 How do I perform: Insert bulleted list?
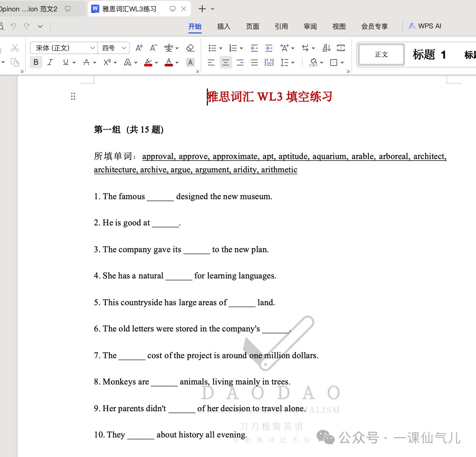pyautogui.click(x=213, y=48)
